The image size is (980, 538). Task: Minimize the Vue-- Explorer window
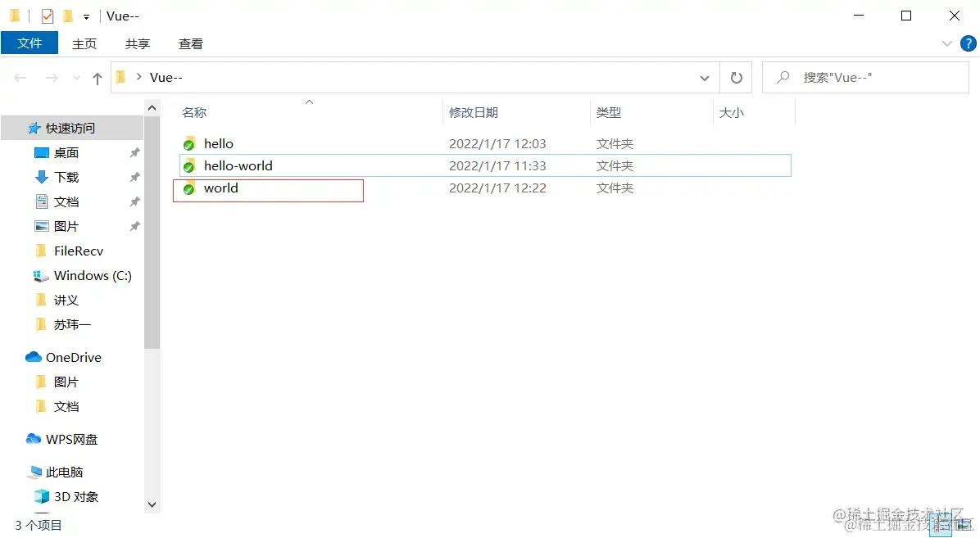coord(859,16)
